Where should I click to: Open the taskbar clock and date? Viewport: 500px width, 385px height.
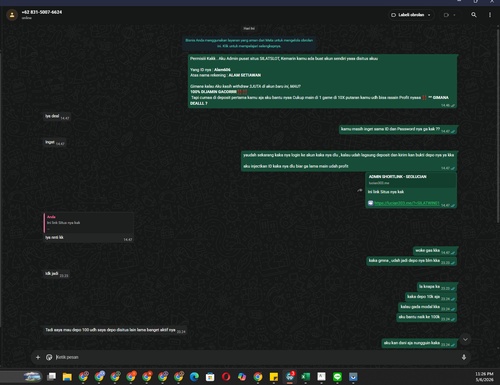pyautogui.click(x=484, y=377)
